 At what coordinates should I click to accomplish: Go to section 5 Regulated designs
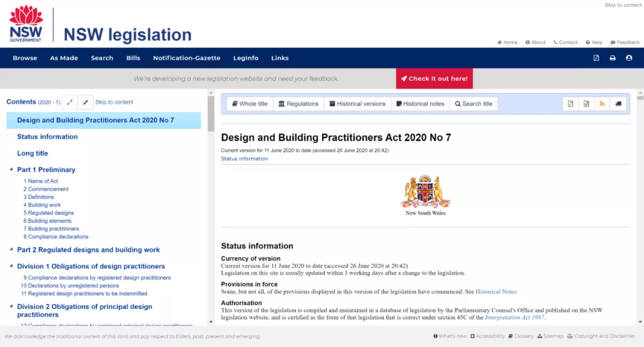pyautogui.click(x=48, y=213)
